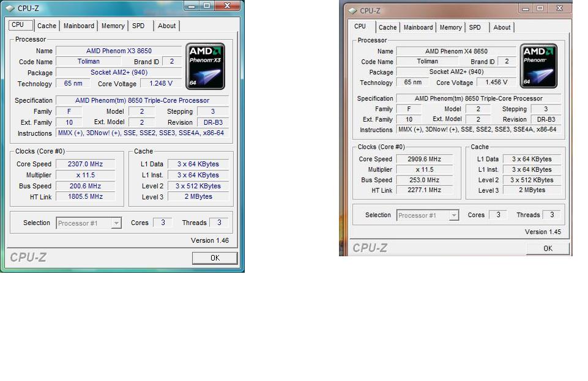
Task: Open About tab in right CPU-Z window
Action: (x=502, y=28)
